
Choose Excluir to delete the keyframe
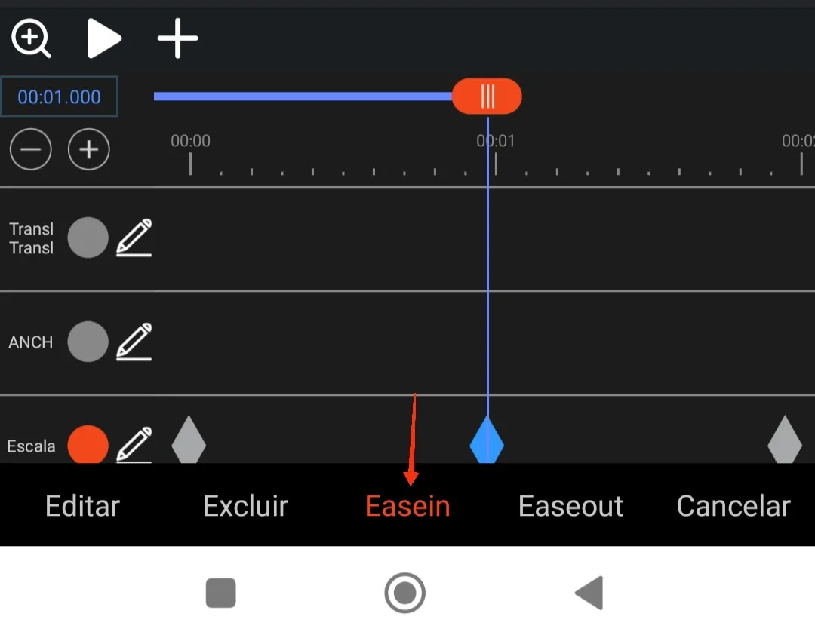click(245, 506)
